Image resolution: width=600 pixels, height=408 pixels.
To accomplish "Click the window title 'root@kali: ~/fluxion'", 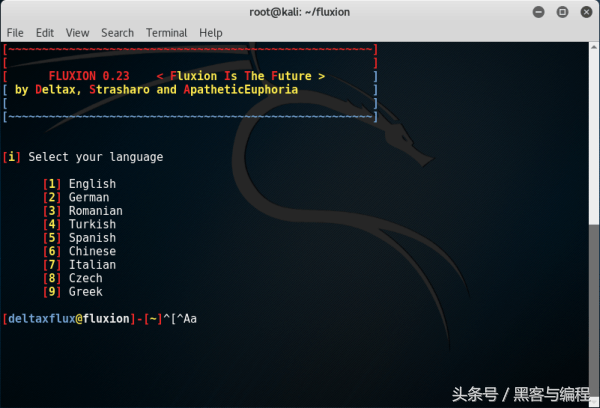I will point(300,12).
